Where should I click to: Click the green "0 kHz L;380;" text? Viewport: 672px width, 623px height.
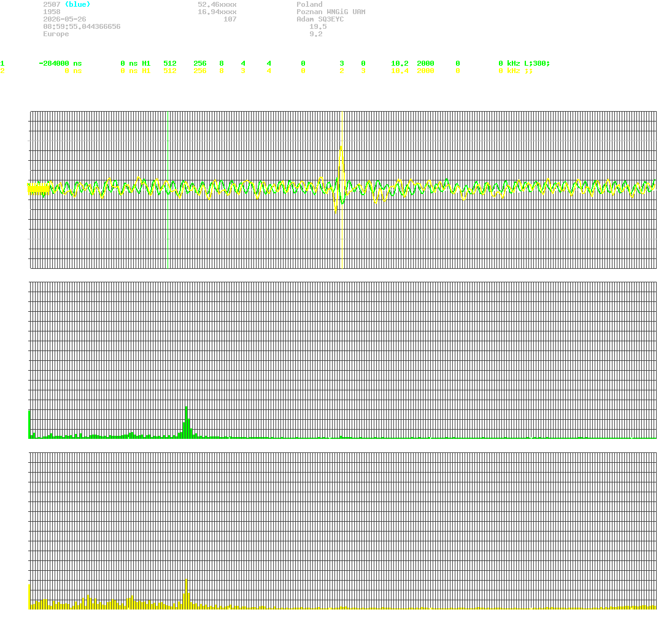point(524,63)
